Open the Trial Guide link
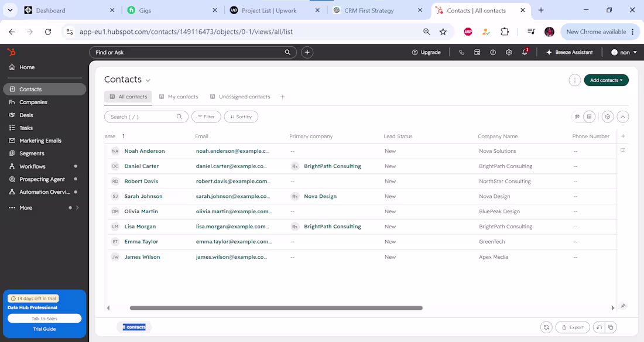Viewport: 644px width, 342px height. (x=44, y=329)
